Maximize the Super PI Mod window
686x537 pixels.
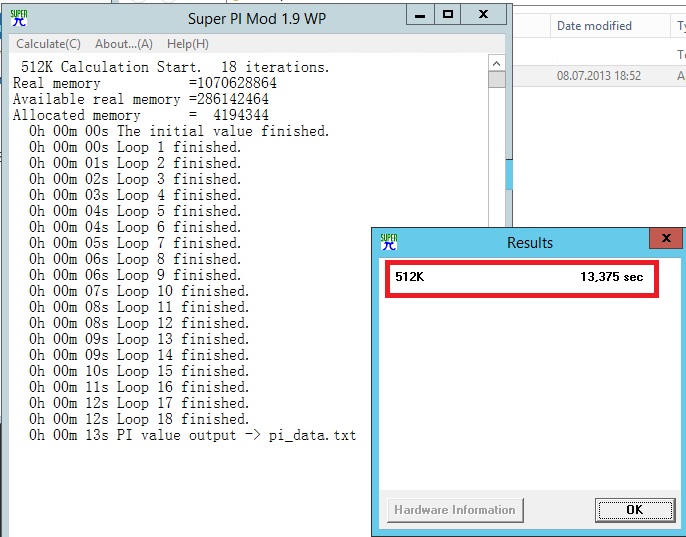448,15
